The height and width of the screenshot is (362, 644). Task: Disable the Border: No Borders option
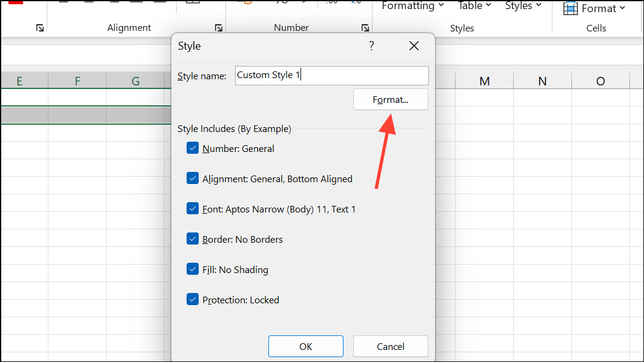pyautogui.click(x=193, y=239)
